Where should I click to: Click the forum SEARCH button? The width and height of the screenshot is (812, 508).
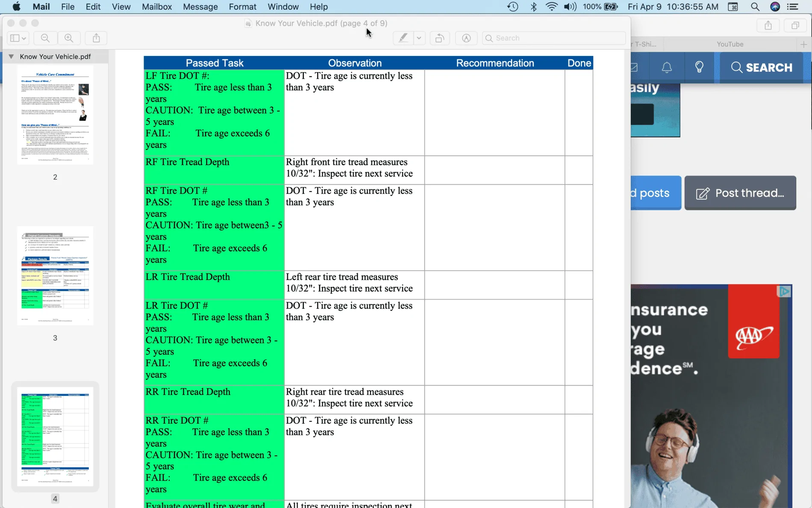(762, 67)
